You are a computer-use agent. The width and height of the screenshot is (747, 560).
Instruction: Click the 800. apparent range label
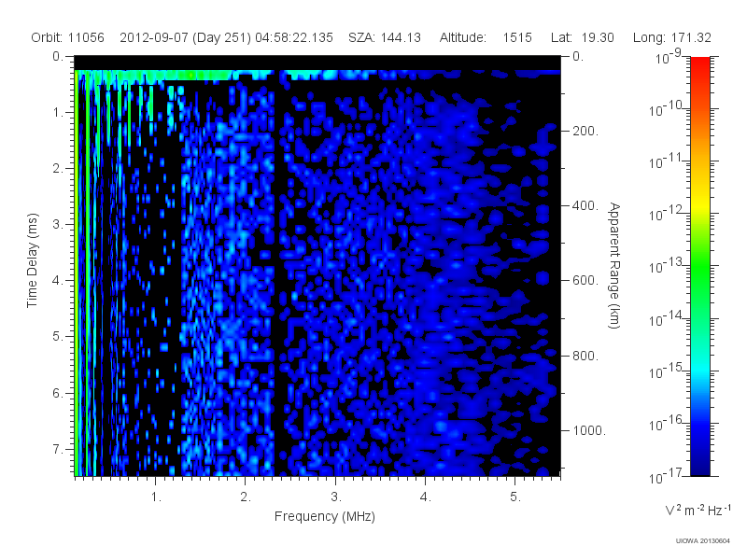[585, 356]
